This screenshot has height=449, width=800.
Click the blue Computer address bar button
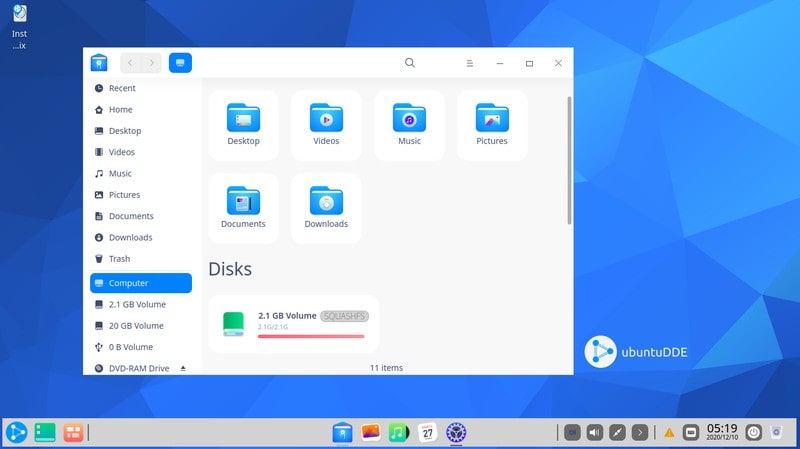(x=180, y=63)
